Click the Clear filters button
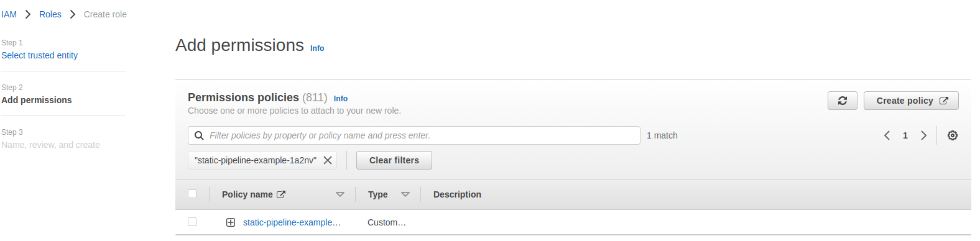 coord(394,160)
